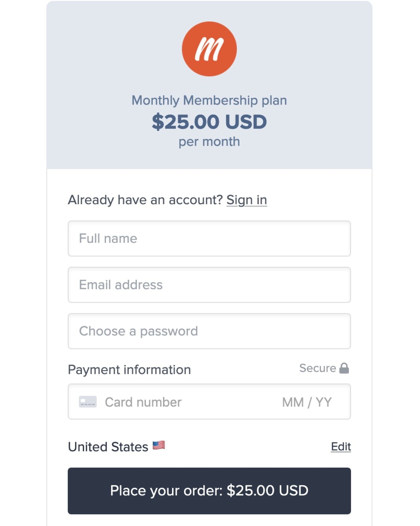Select the MM / YY expiry field
Screen dimensions: 420x526
(307, 402)
